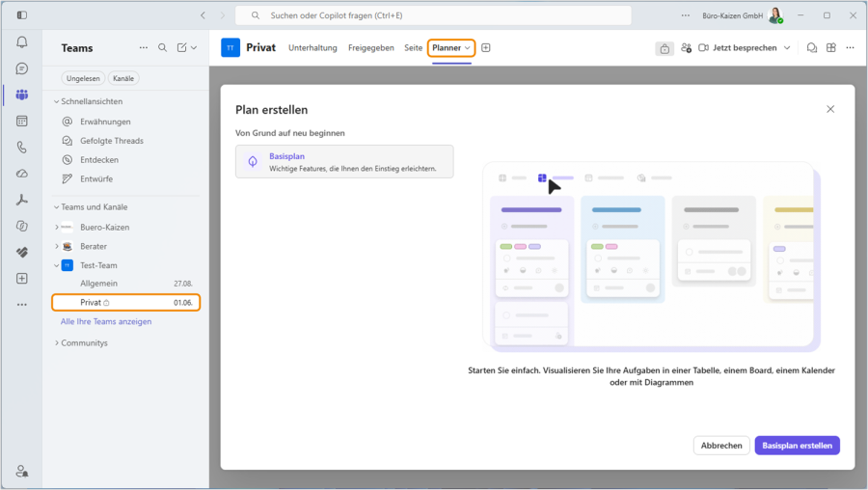
Task: Click the add apps plus icon
Action: (22, 279)
